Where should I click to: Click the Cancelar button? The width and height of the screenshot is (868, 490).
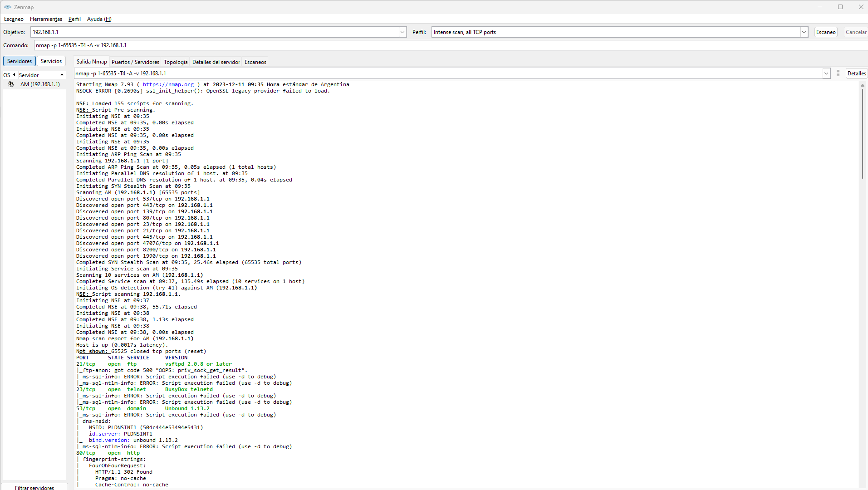point(856,32)
